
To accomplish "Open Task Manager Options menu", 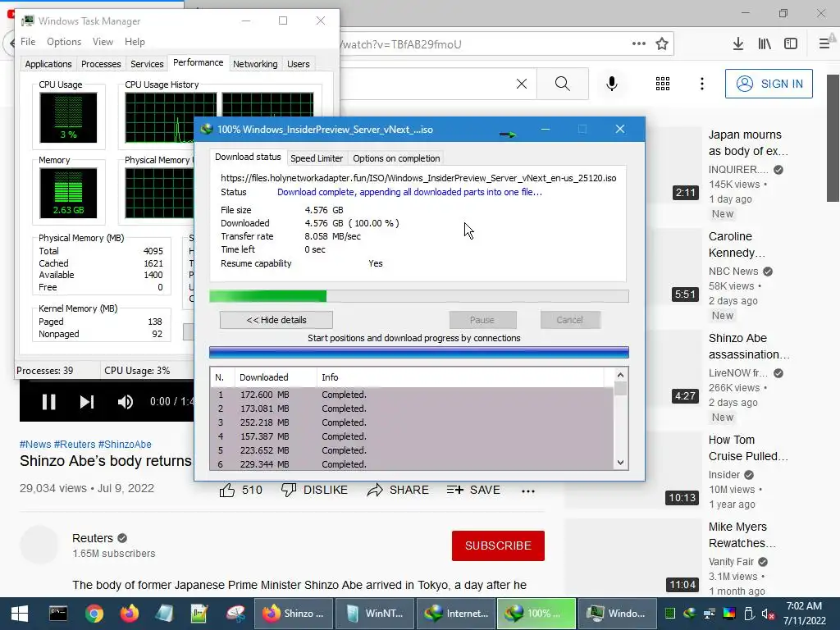I will [x=64, y=42].
